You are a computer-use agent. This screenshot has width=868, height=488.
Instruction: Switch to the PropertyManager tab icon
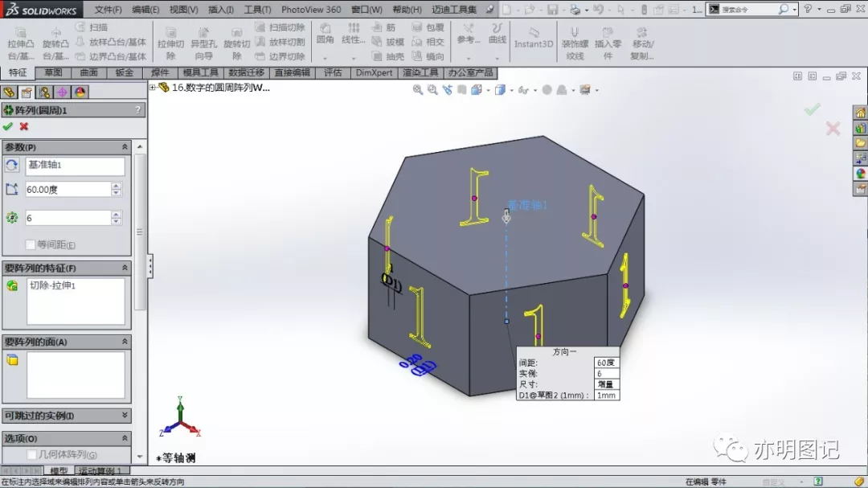point(27,92)
